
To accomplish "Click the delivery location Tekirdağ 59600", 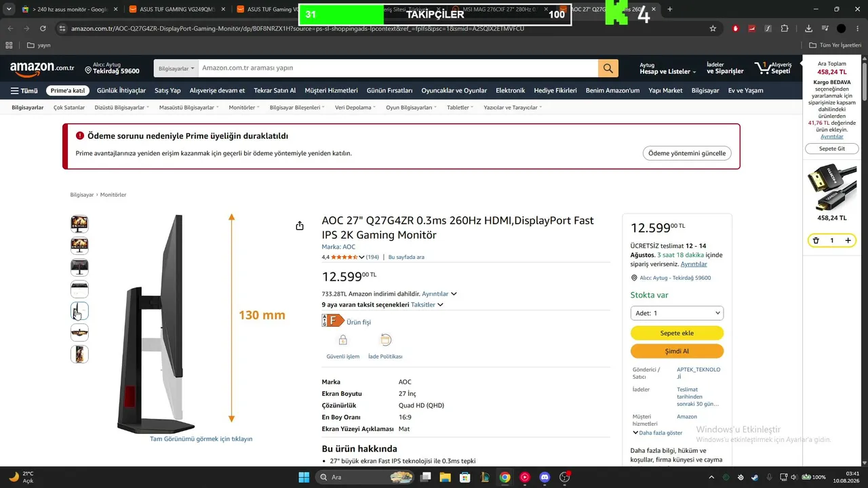I will [x=112, y=68].
